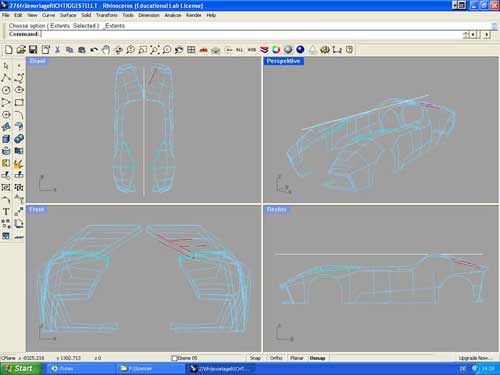Toggle the layer checkbox in status bar
The image size is (500, 375).
174,358
